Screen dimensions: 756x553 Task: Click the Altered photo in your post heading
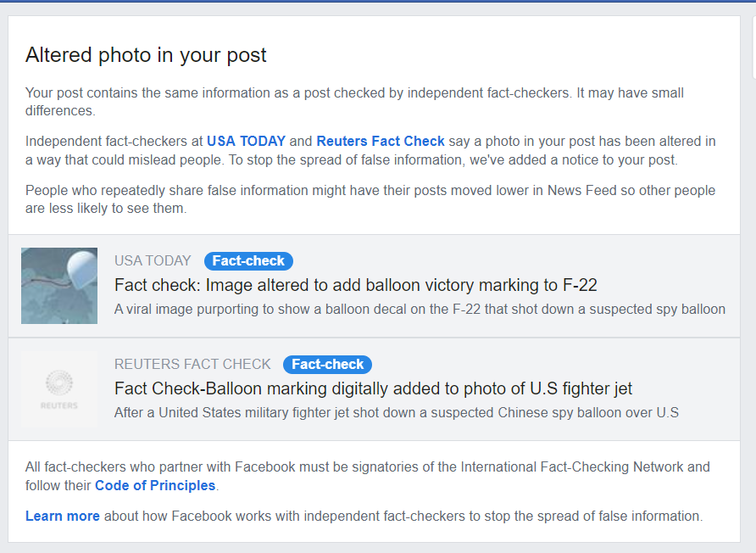pos(146,55)
